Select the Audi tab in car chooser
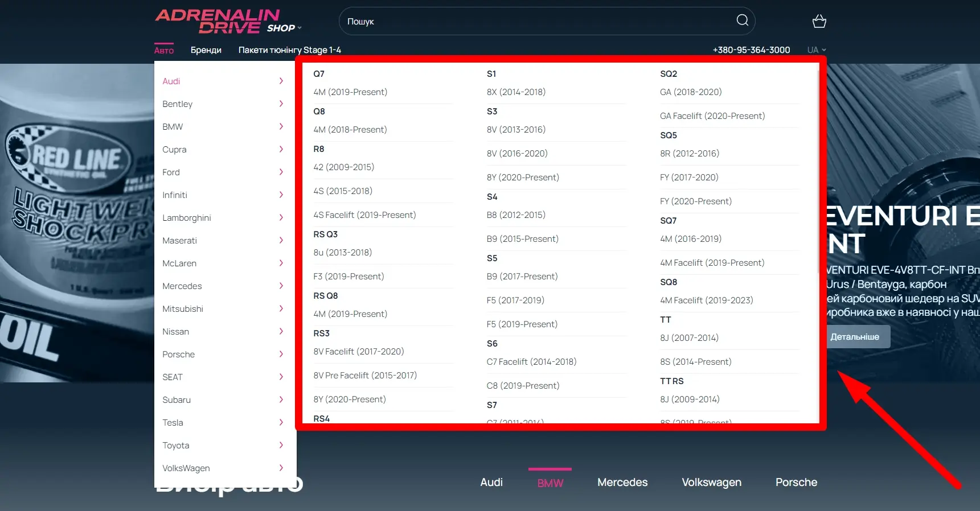Image resolution: width=980 pixels, height=511 pixels. click(491, 482)
